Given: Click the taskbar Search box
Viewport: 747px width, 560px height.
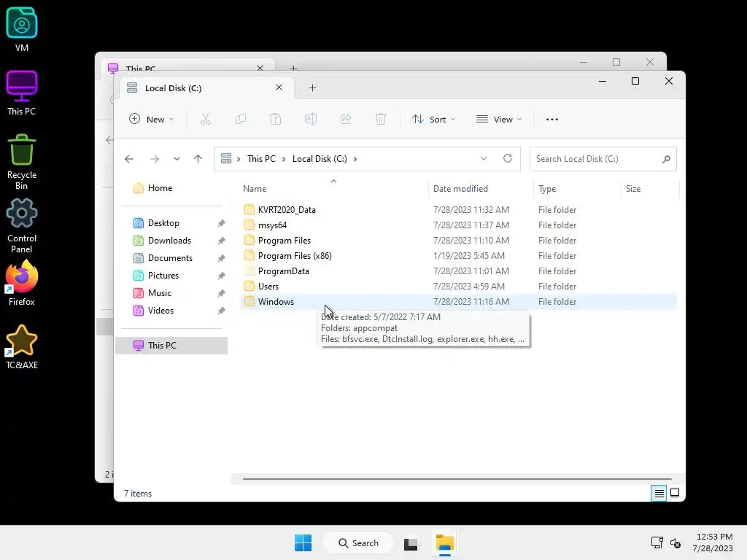Looking at the screenshot, I should [x=358, y=542].
